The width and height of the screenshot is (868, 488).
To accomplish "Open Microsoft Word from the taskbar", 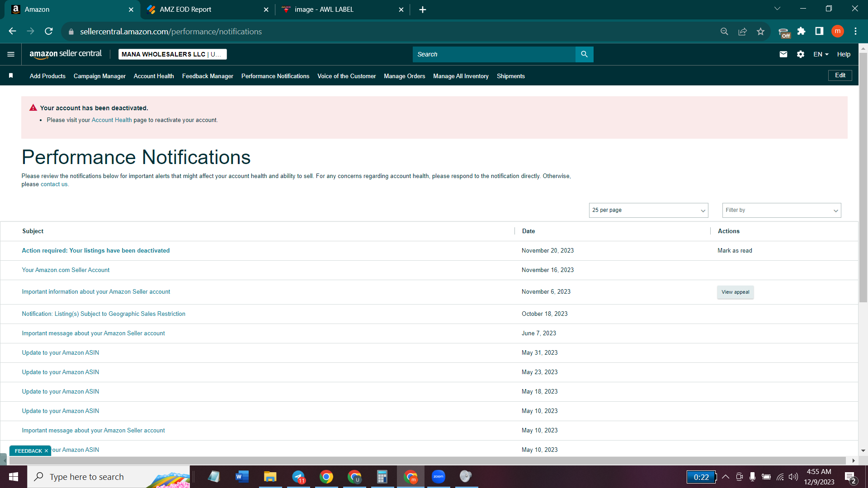I will point(242,477).
